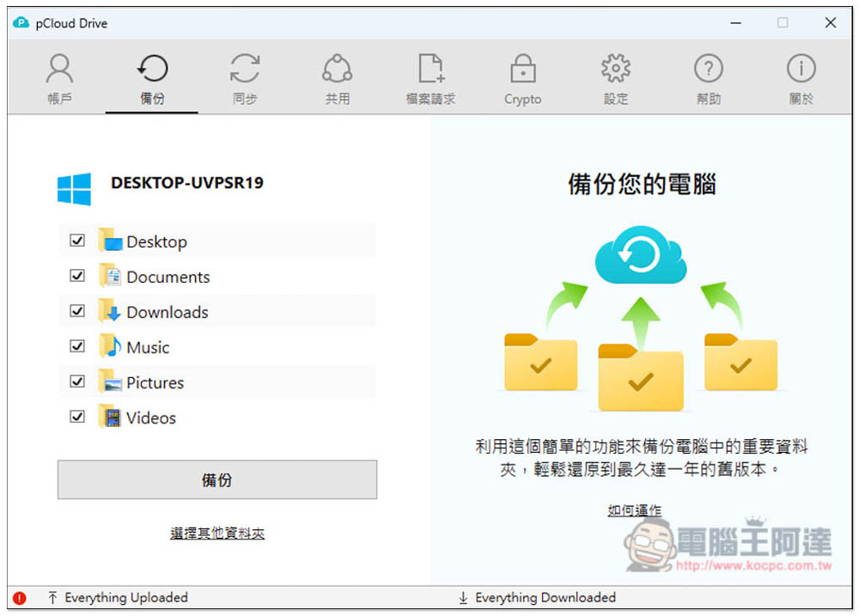Click the Downloads folder label

(168, 312)
